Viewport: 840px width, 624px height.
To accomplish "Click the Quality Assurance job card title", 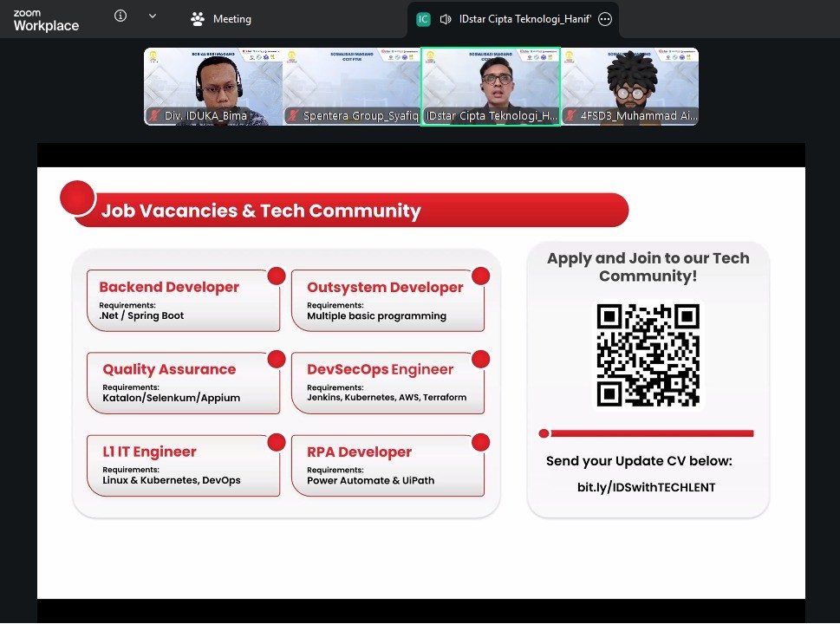I will point(169,369).
